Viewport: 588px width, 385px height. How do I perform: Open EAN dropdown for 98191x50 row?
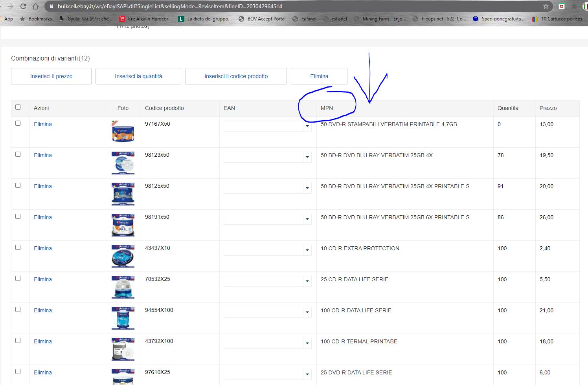point(307,219)
